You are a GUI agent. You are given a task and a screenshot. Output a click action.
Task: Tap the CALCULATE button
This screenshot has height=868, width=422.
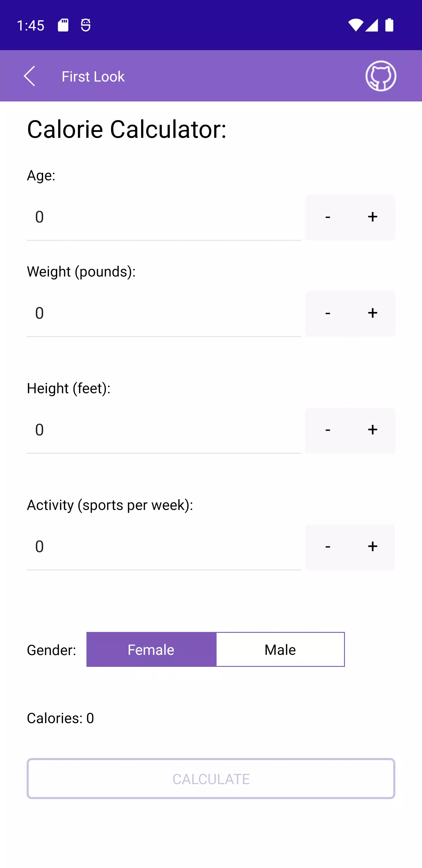click(211, 779)
